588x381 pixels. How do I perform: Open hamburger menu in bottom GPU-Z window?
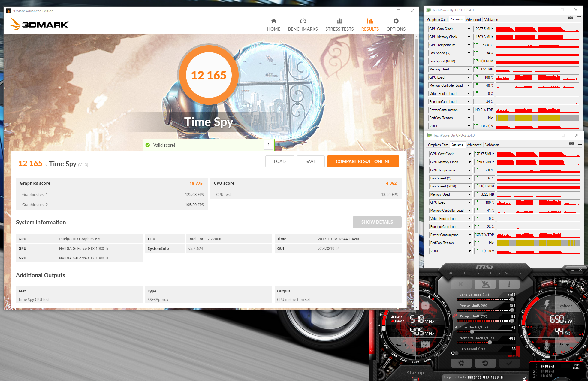(x=580, y=143)
